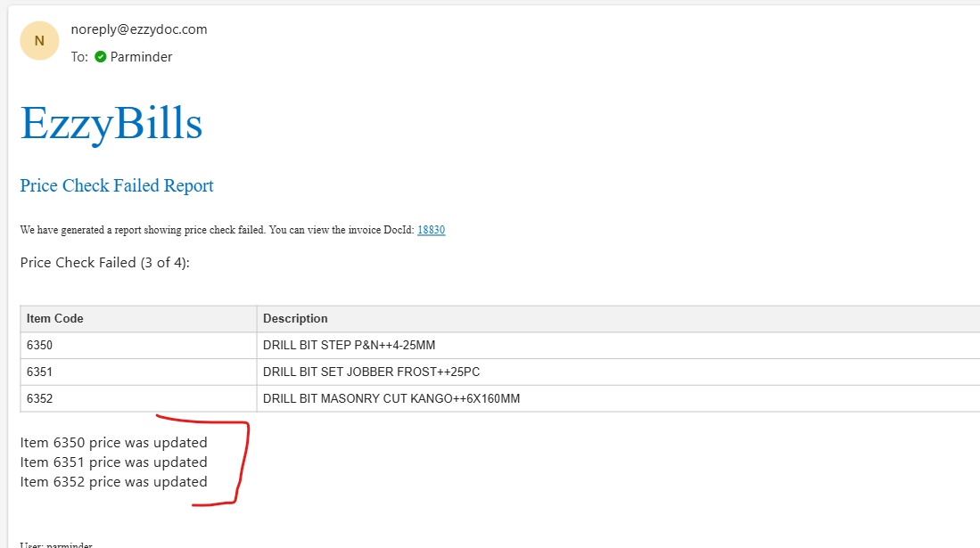Click description DRILL BIT SET JOBBER FROST++25PC
980x548 pixels.
point(371,372)
